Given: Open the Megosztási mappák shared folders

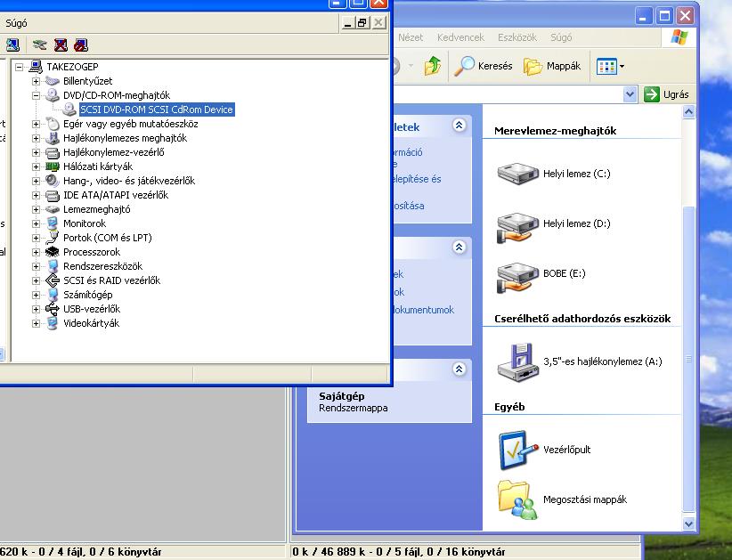Looking at the screenshot, I should [519, 499].
